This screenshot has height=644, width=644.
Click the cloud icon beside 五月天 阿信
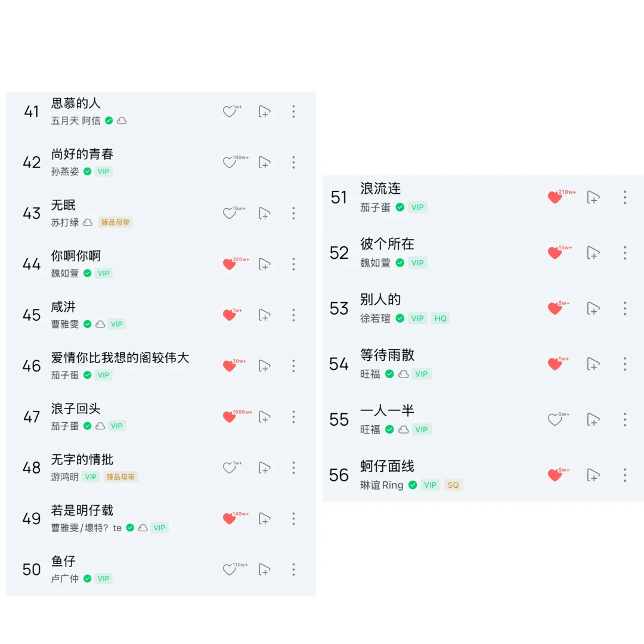(x=122, y=120)
